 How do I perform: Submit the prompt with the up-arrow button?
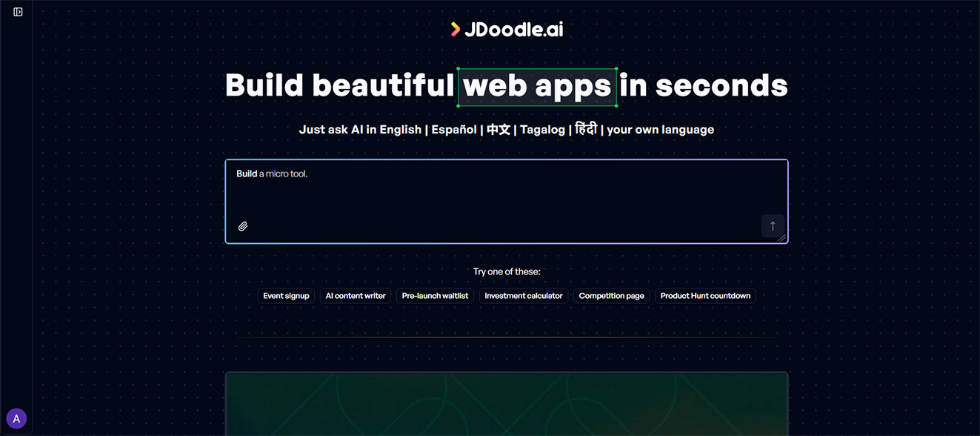(x=773, y=226)
